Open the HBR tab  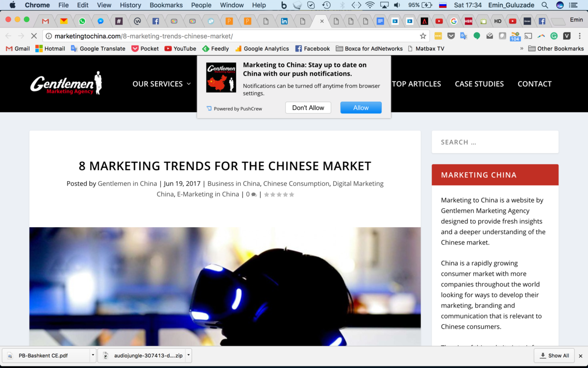click(468, 21)
